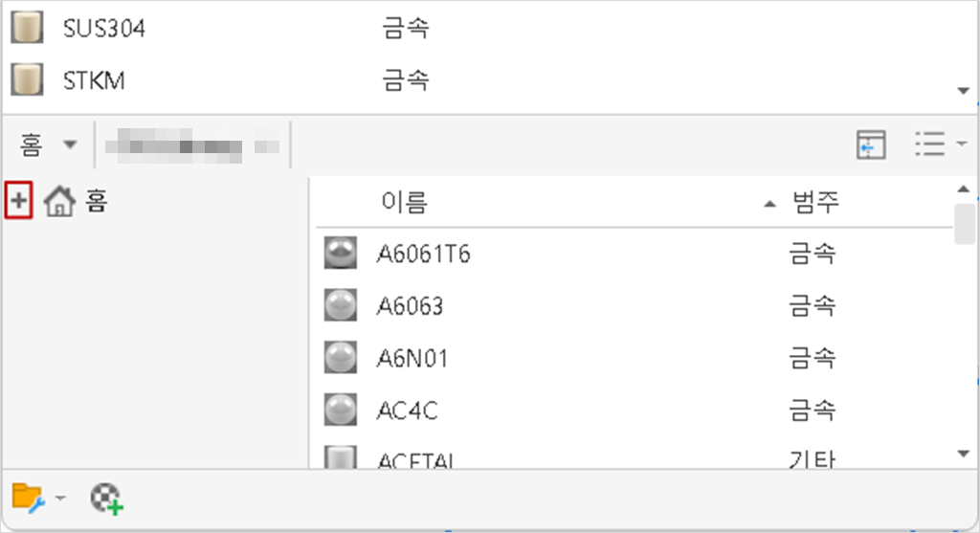
Task: Sort by the 이름 column header
Action: [x=405, y=202]
